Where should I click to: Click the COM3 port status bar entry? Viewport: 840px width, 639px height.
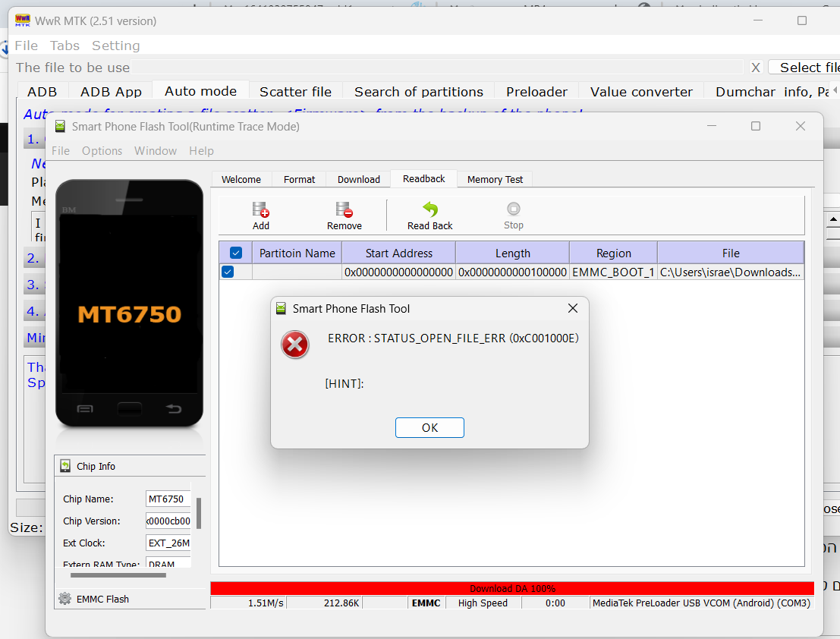(701, 603)
